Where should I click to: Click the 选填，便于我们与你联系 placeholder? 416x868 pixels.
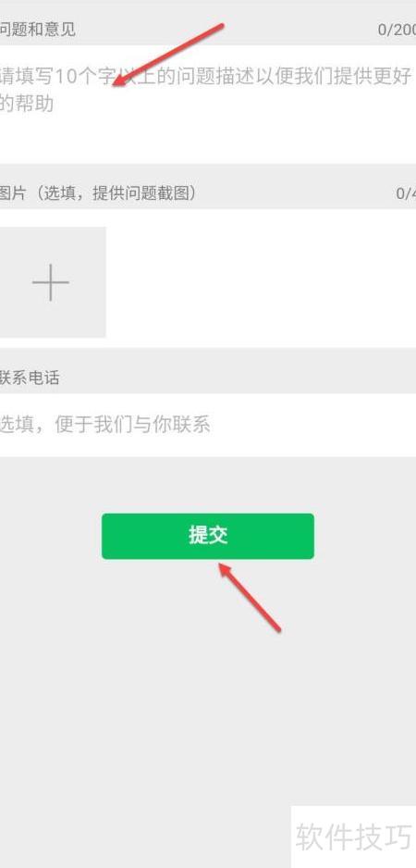[105, 425]
